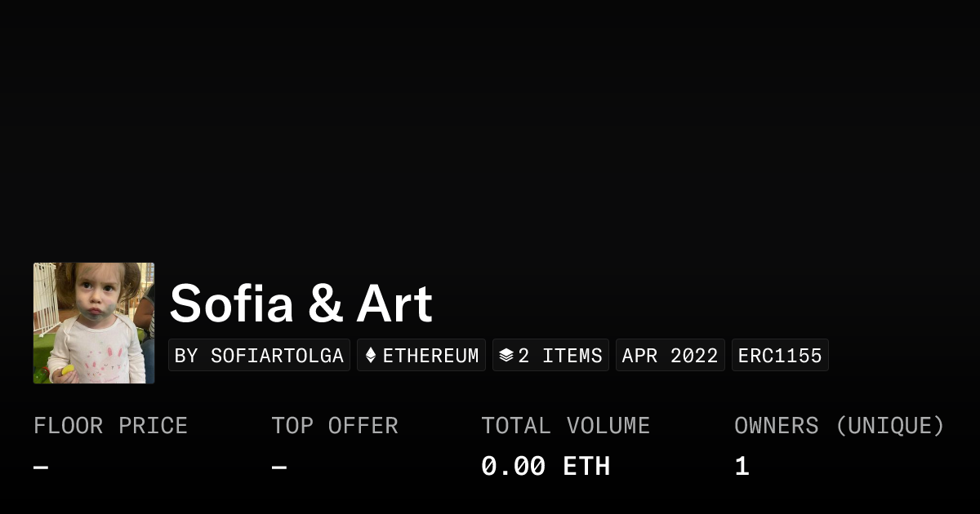The image size is (980, 514).
Task: Click the empty dark banner above the title
Action: coord(490,131)
